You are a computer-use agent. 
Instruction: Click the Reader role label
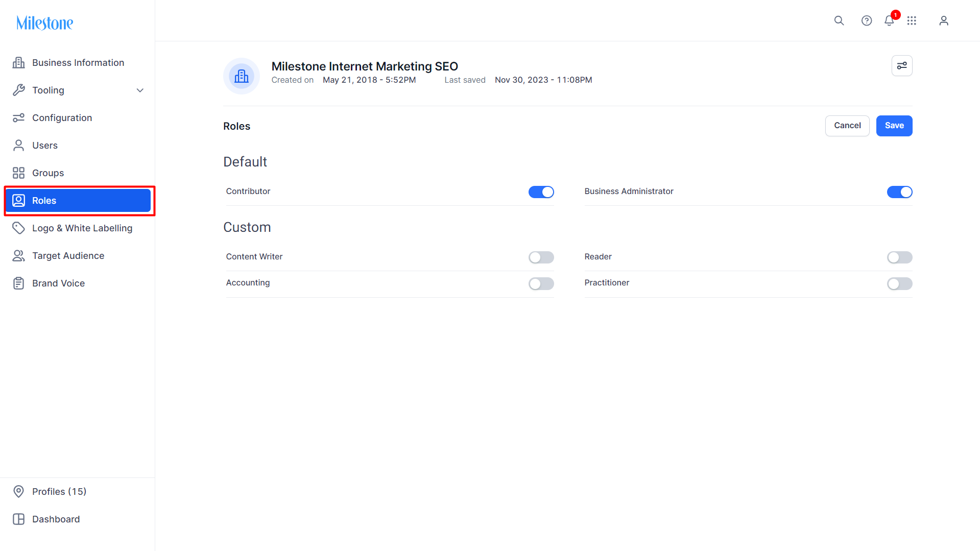[598, 257]
